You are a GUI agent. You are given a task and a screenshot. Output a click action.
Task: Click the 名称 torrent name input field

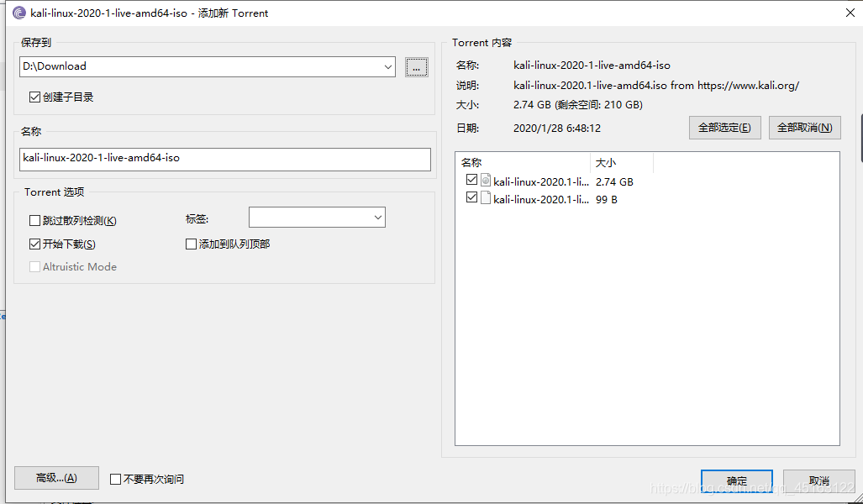click(225, 159)
